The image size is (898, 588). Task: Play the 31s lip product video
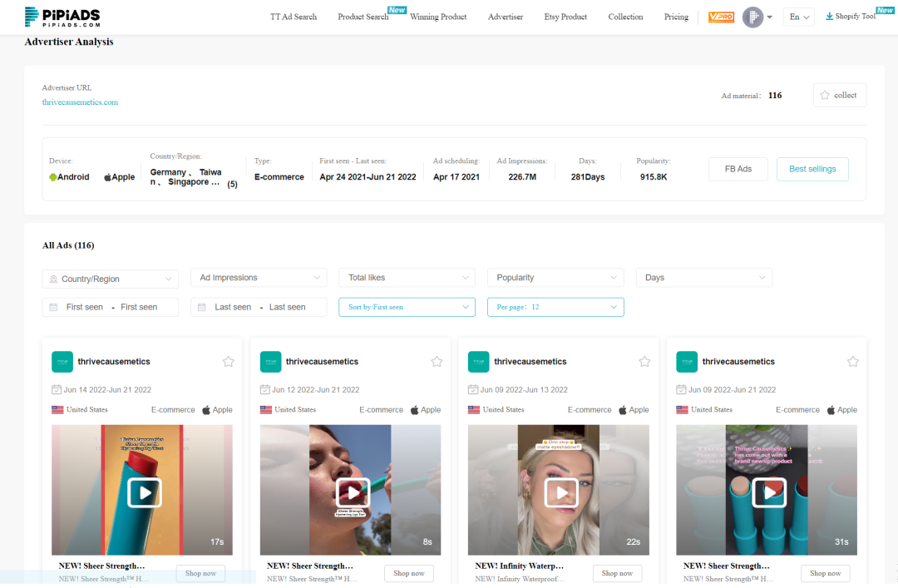(768, 492)
